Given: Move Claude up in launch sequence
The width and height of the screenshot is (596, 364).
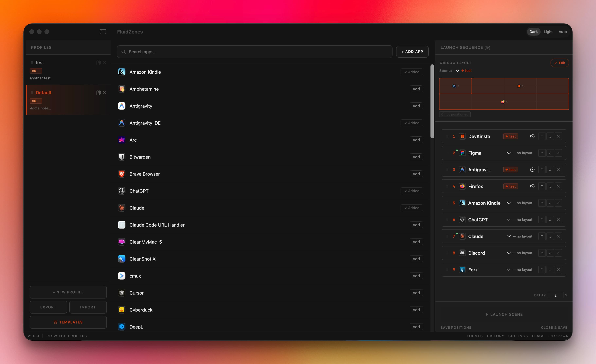Looking at the screenshot, I should click(x=542, y=236).
